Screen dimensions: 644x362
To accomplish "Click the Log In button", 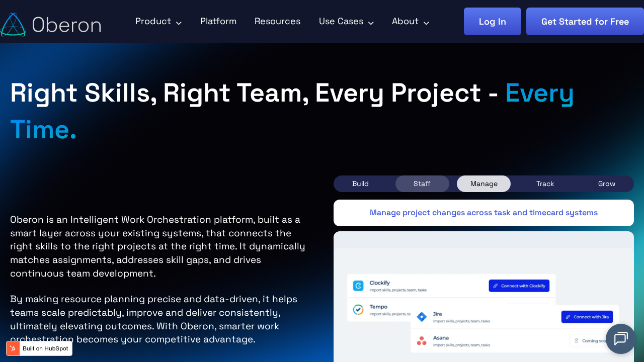I will pos(492,22).
